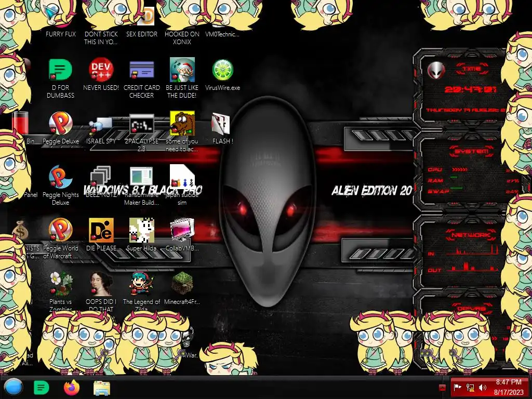This screenshot has height=399, width=532.
Task: Launch the 2PACALYPSE 2.3 command prompt icon
Action: pyautogui.click(x=141, y=124)
